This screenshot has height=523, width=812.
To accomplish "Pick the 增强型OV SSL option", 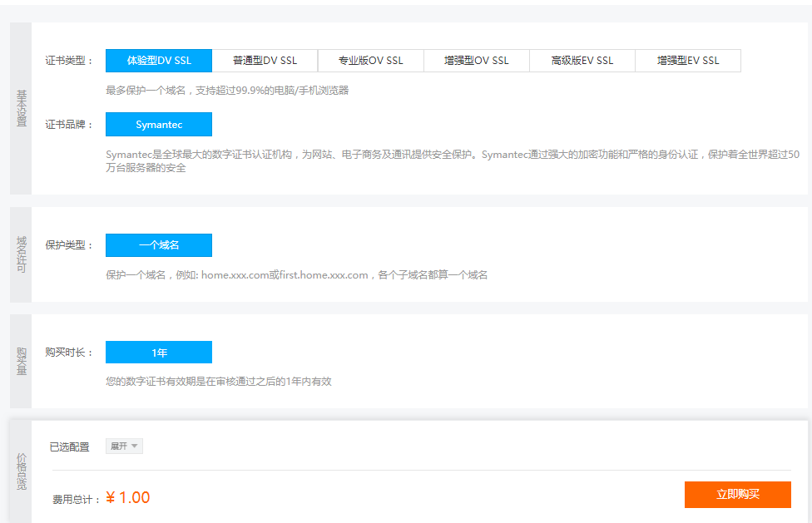I will coord(476,61).
